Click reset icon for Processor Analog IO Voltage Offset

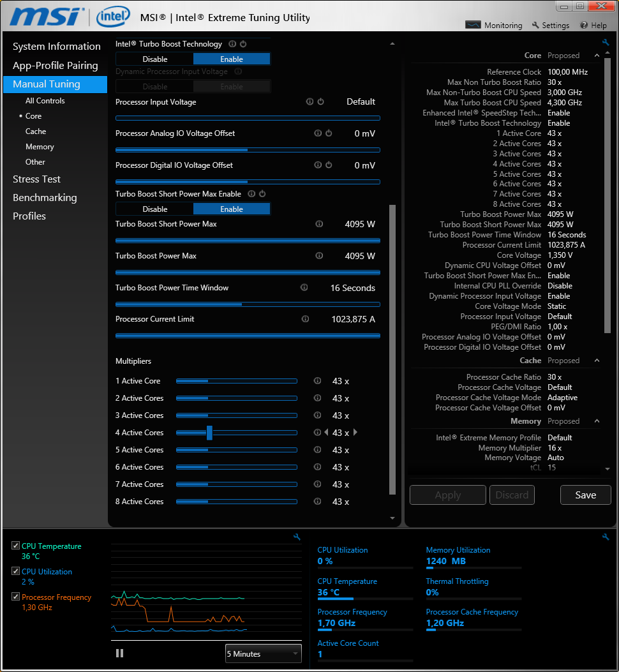pos(329,133)
